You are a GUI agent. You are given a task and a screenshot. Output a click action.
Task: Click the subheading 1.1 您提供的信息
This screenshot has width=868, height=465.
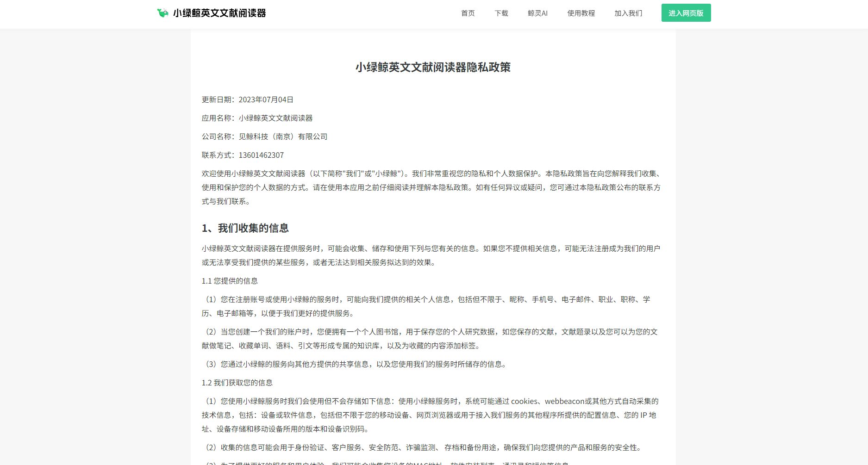pyautogui.click(x=230, y=281)
